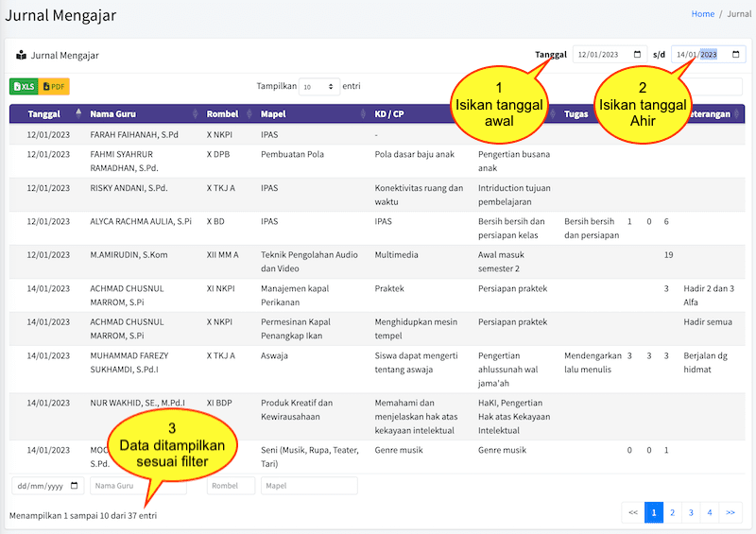This screenshot has height=534, width=756.
Task: Sort by Mapel column arrows
Action: pyautogui.click(x=363, y=113)
